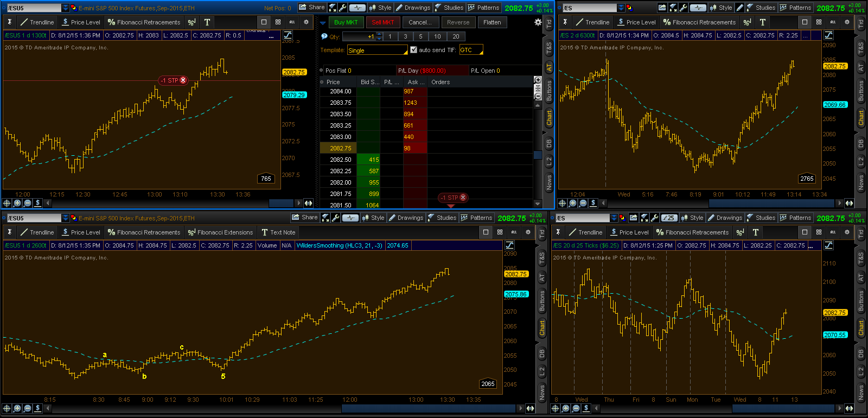Click the wrench settings icon in top-left chart
This screenshot has height=418, width=868.
342,8
